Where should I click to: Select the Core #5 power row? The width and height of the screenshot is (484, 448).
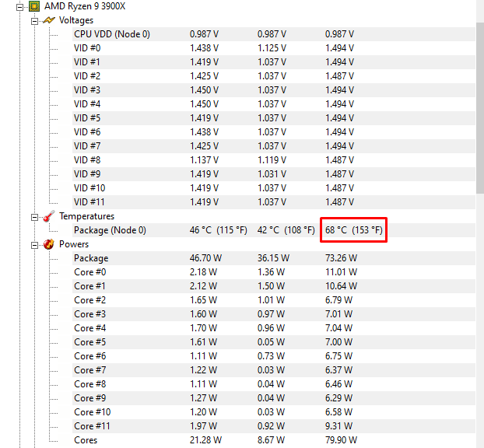(274, 342)
